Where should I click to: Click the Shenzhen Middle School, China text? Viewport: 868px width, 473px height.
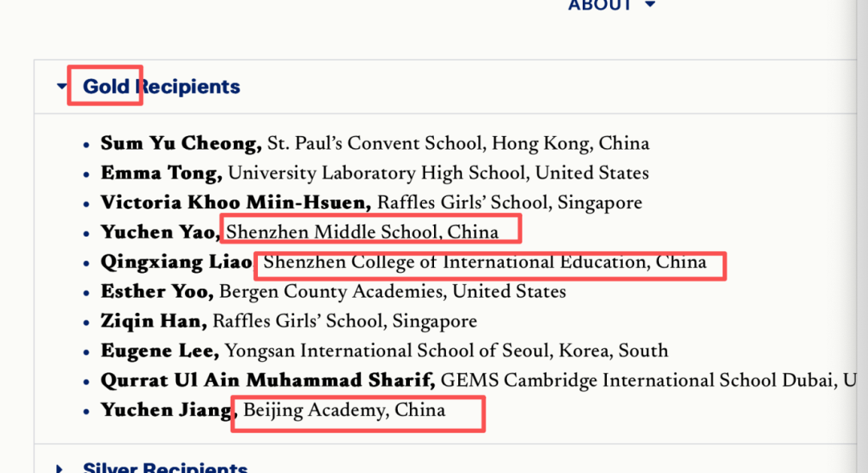tap(362, 232)
